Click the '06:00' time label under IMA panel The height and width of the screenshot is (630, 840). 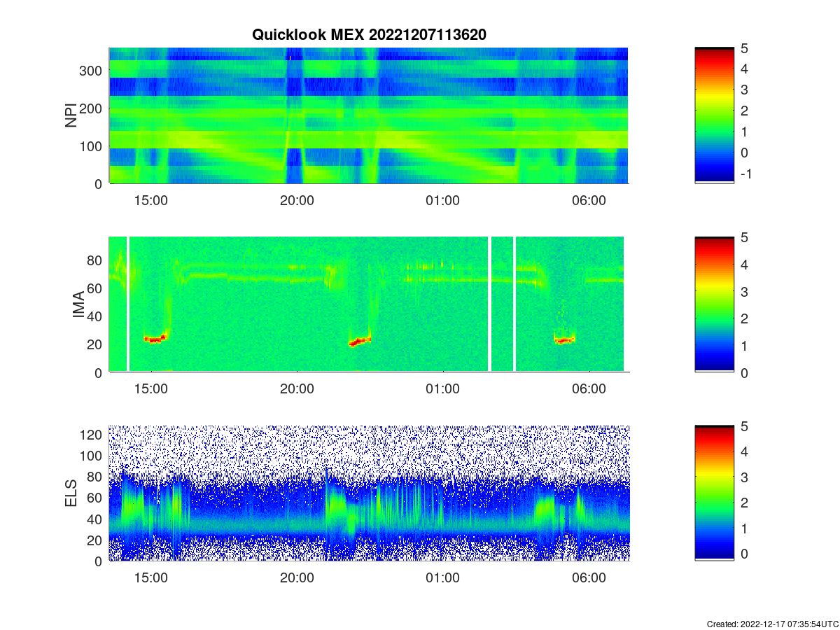[x=589, y=389]
